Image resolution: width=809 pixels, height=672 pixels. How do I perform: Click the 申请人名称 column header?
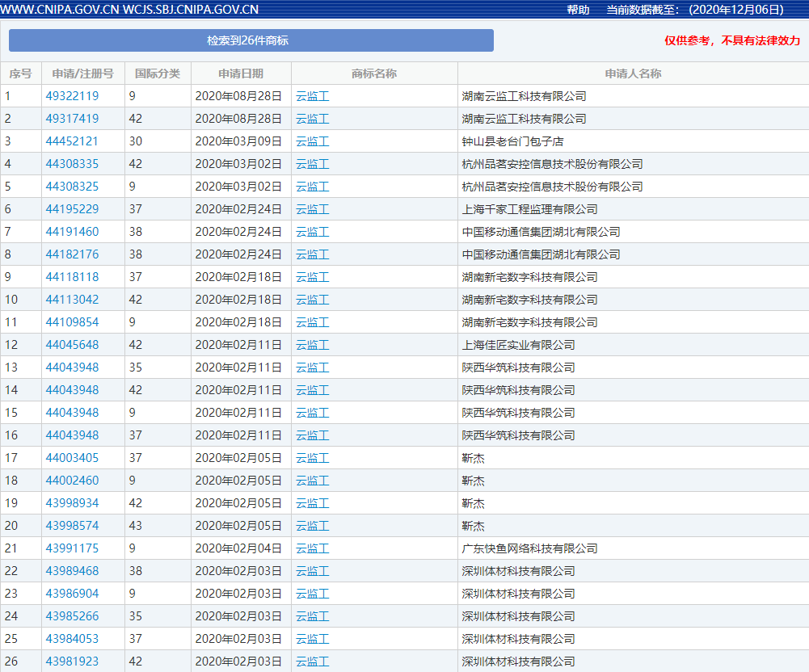coord(633,73)
